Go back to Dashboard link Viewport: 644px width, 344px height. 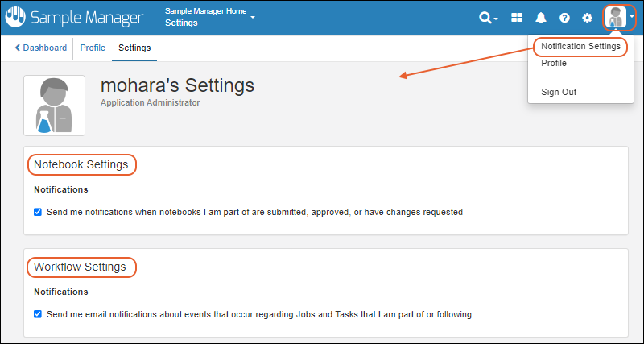tap(41, 48)
